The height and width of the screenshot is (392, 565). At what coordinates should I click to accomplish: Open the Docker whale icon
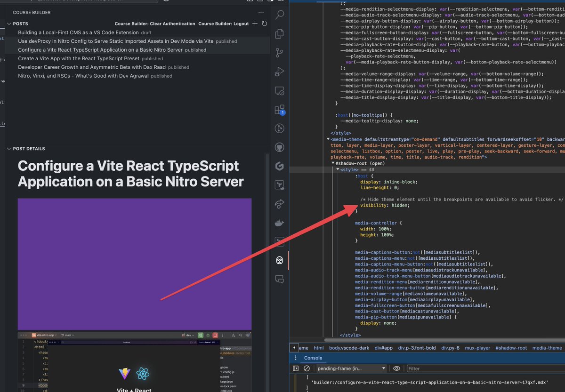(x=280, y=223)
